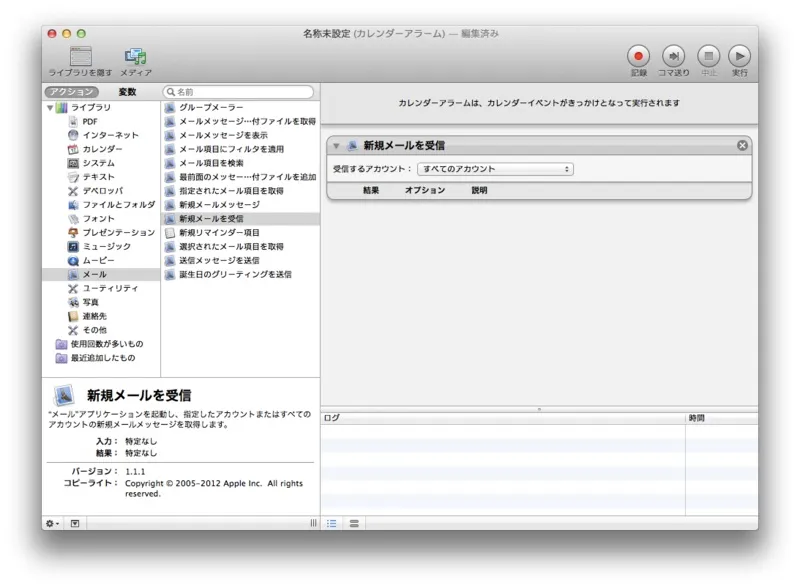
Task: Click the 結果 button in the action
Action: 371,190
